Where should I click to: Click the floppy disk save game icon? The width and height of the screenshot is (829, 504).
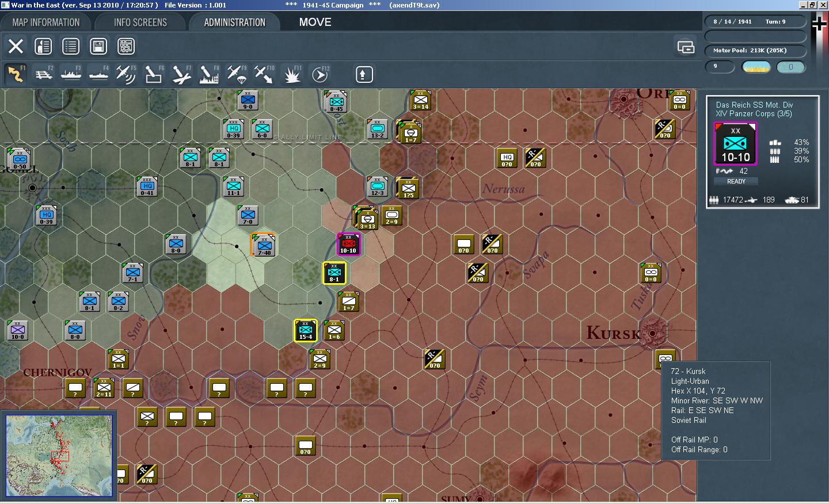98,46
